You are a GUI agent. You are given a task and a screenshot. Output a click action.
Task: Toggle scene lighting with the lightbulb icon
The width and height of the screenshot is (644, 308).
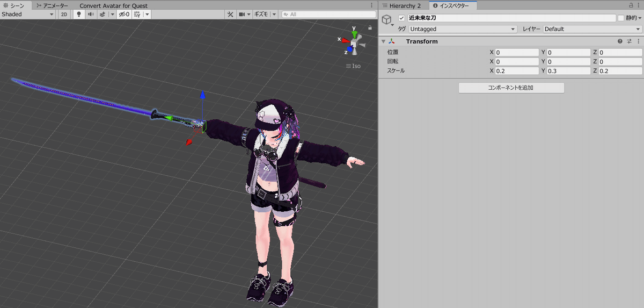pos(79,15)
